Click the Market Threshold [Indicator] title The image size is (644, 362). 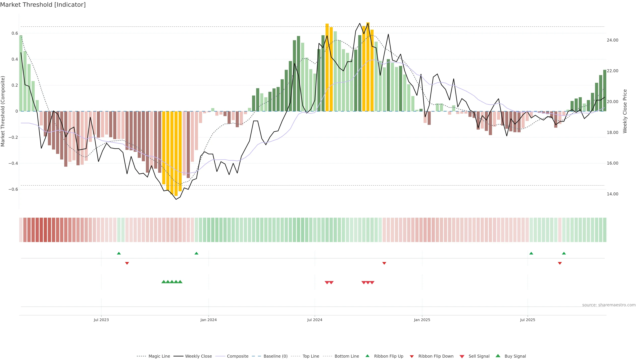pos(43,5)
